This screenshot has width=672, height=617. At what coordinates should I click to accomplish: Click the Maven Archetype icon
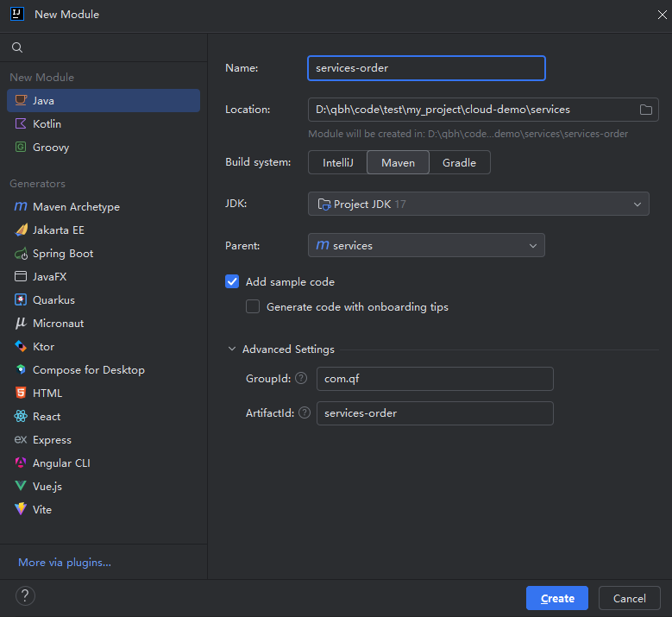(x=21, y=206)
